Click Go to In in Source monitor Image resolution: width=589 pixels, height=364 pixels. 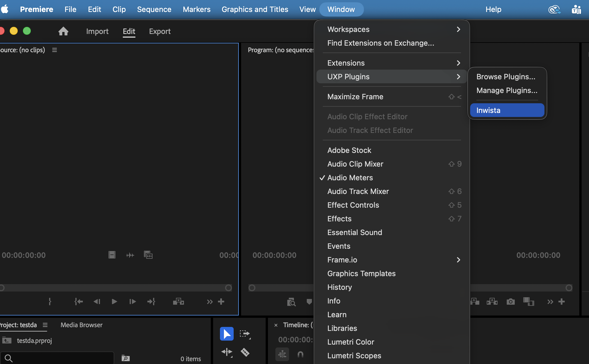pos(79,302)
